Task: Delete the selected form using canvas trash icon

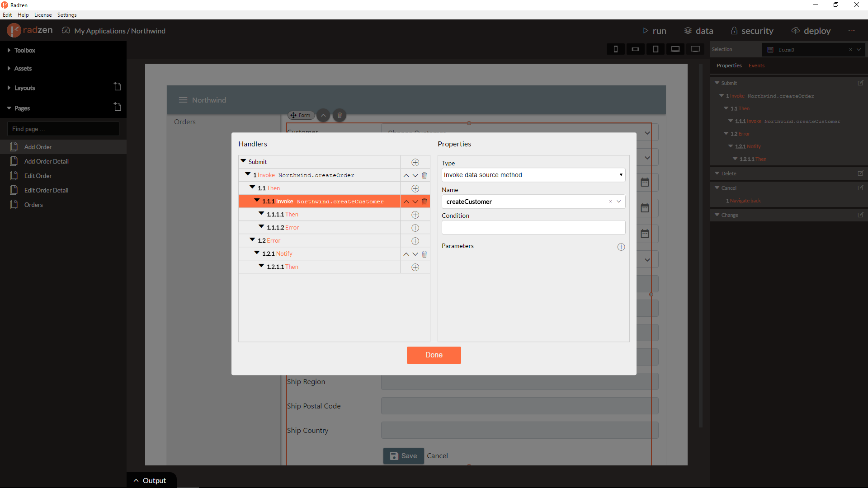Action: (339, 115)
